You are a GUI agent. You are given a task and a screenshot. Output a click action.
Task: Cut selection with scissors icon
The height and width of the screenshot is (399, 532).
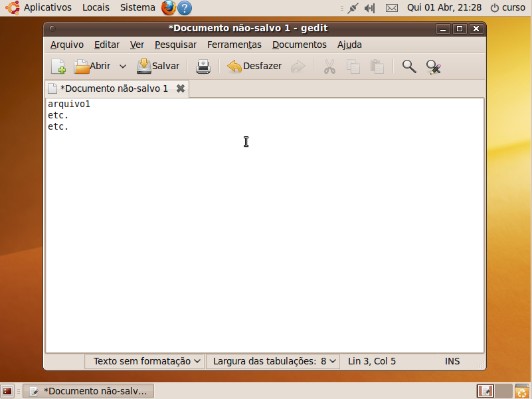329,66
